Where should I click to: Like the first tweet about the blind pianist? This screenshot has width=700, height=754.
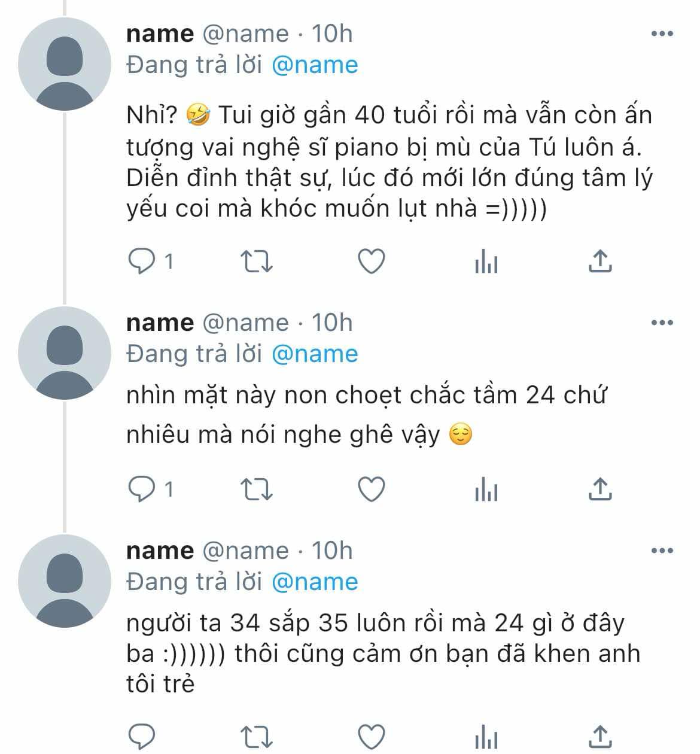tap(371, 262)
